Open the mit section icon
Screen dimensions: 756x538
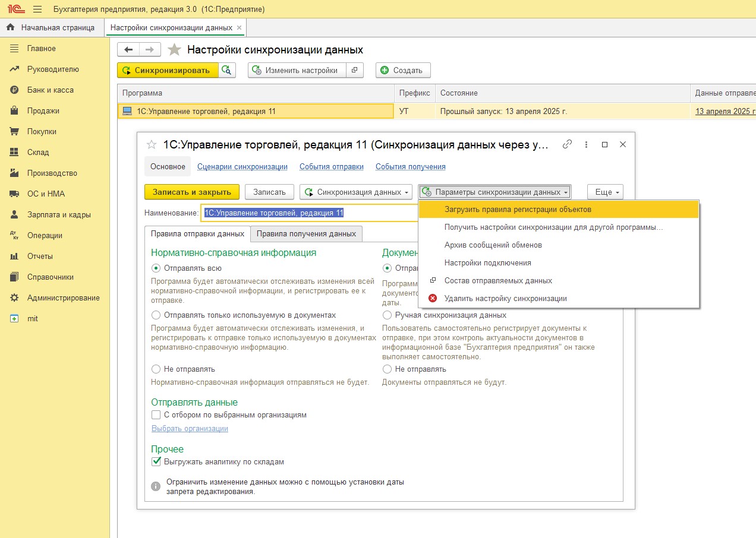tap(14, 318)
